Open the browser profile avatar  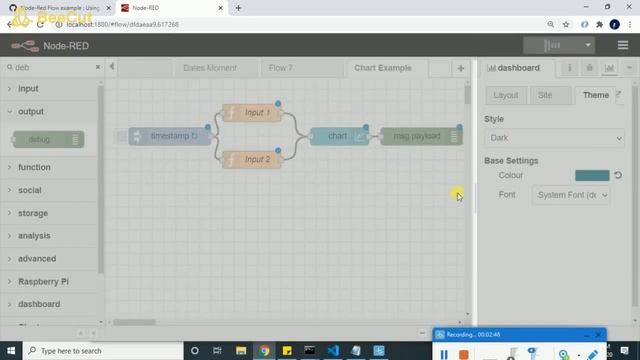tap(614, 24)
